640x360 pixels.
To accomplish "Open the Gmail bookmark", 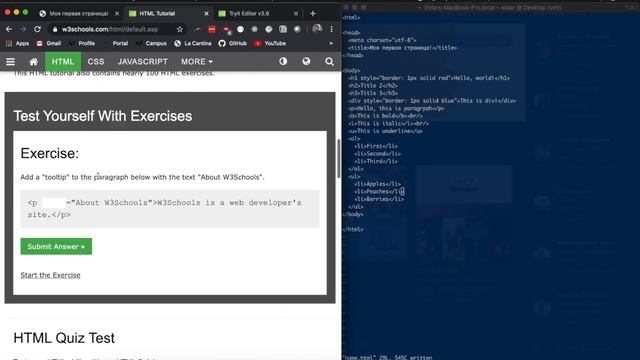I will [49, 43].
